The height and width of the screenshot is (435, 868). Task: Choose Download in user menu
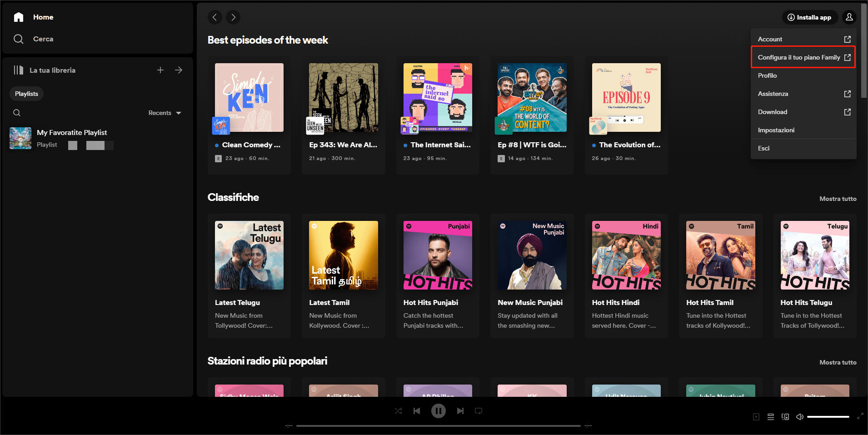(803, 112)
